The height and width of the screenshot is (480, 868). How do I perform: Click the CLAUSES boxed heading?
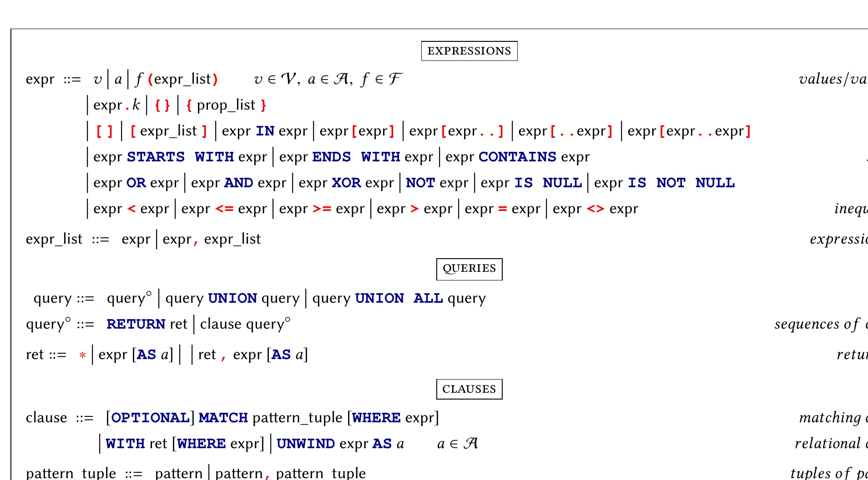[469, 389]
